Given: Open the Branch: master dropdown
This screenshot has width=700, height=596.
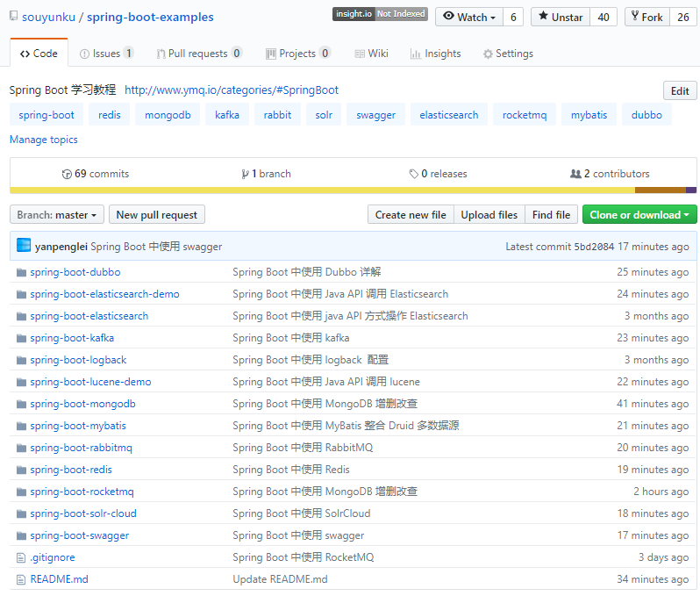Looking at the screenshot, I should pyautogui.click(x=57, y=215).
